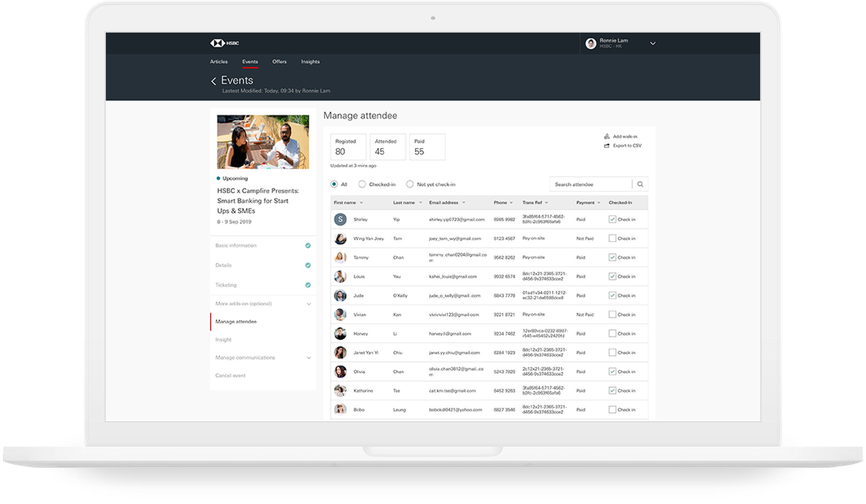Image resolution: width=866 pixels, height=504 pixels.
Task: Click the Cancel event link
Action: pos(230,376)
